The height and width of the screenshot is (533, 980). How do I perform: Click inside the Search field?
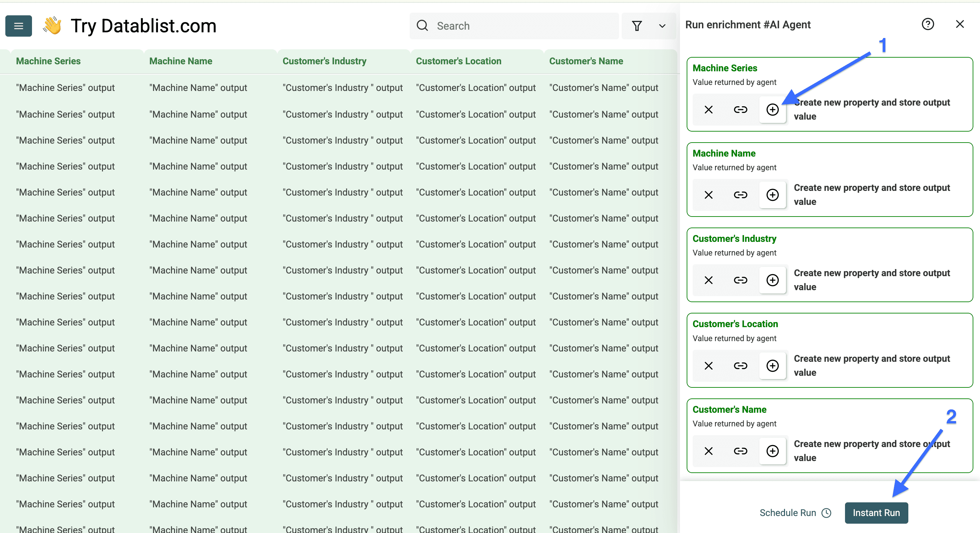tap(514, 26)
